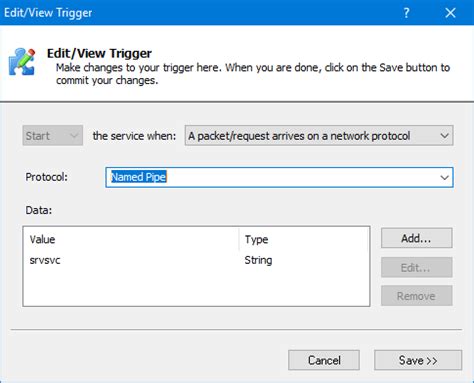Click the help question mark in title bar
Screen dimensions: 474x383
point(406,13)
